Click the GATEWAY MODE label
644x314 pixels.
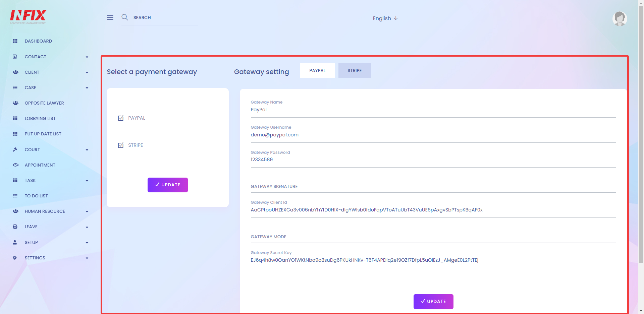coord(268,237)
